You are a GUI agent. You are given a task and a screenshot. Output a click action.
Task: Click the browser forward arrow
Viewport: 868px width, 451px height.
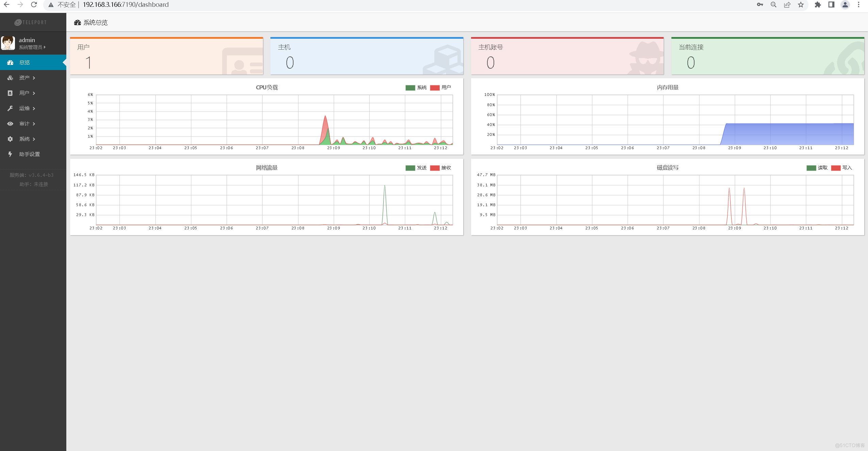click(20, 5)
